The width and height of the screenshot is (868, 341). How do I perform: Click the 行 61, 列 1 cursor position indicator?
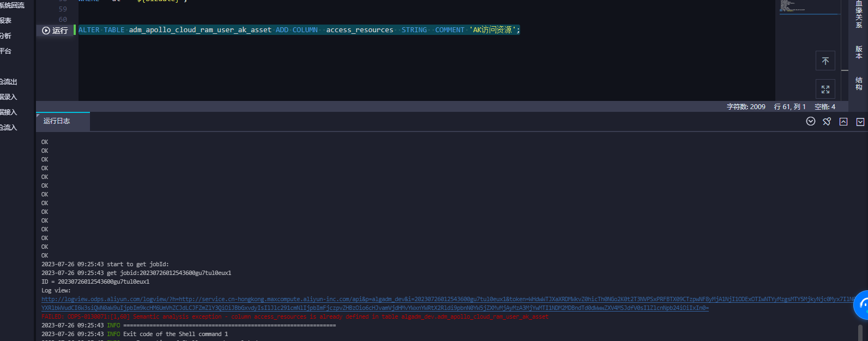coord(789,107)
